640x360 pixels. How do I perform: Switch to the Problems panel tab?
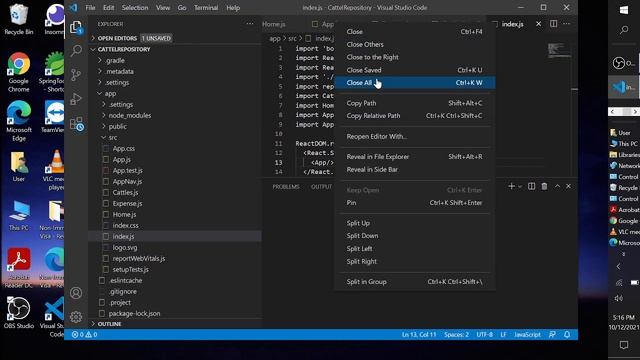pyautogui.click(x=286, y=186)
